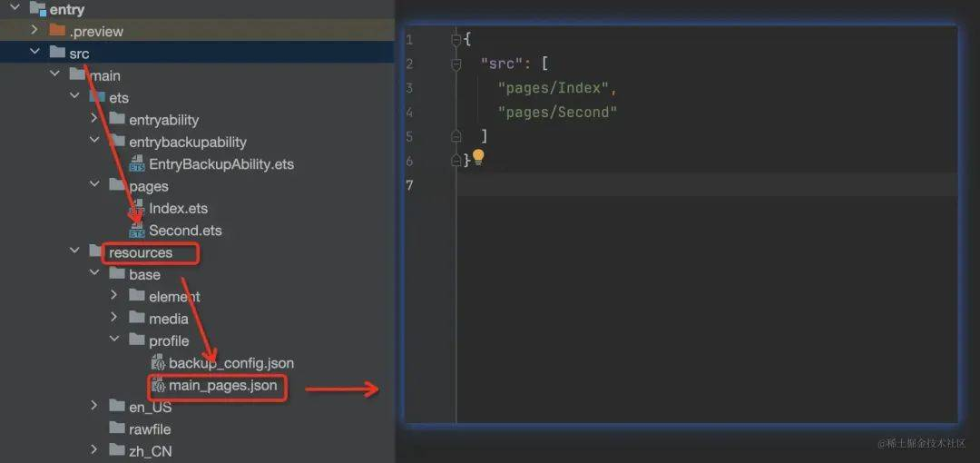Fold the src array at line 2
Viewport: 980px width, 463px height.
click(x=456, y=64)
